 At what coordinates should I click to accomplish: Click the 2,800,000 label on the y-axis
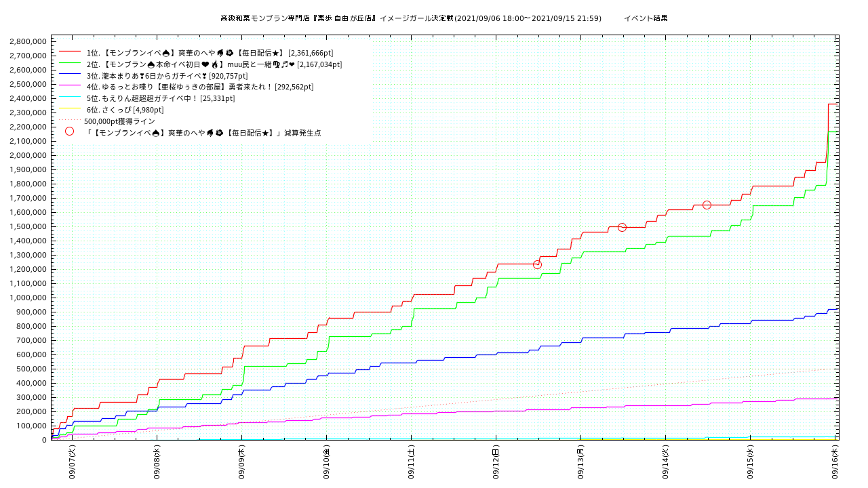(x=28, y=41)
